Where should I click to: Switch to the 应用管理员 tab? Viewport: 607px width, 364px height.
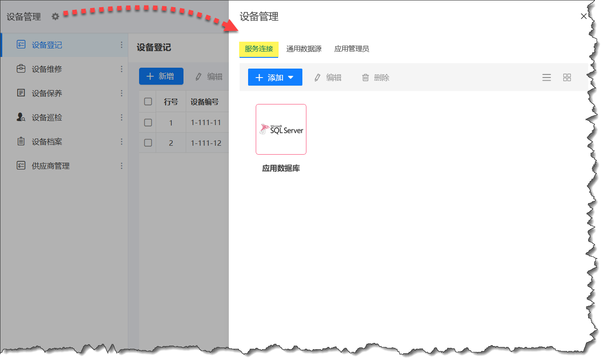[x=352, y=49]
